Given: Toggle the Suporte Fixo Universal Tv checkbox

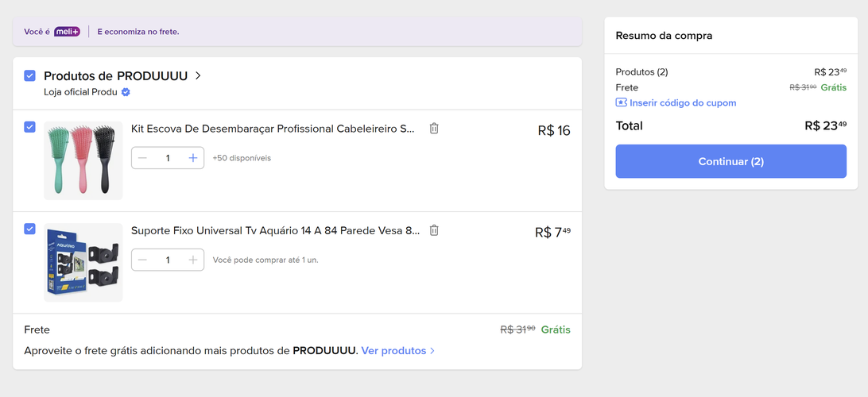Looking at the screenshot, I should coord(30,229).
